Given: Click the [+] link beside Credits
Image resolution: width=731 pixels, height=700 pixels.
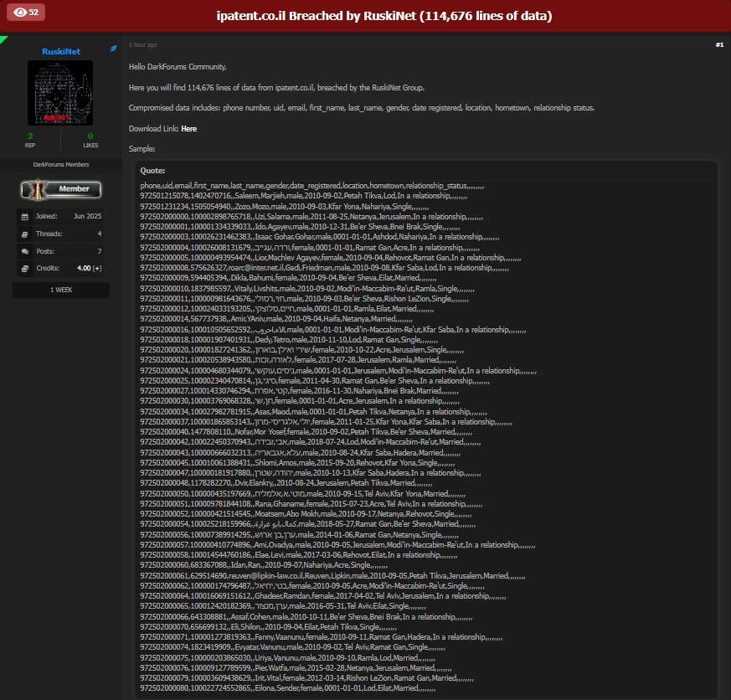Looking at the screenshot, I should pyautogui.click(x=97, y=269).
